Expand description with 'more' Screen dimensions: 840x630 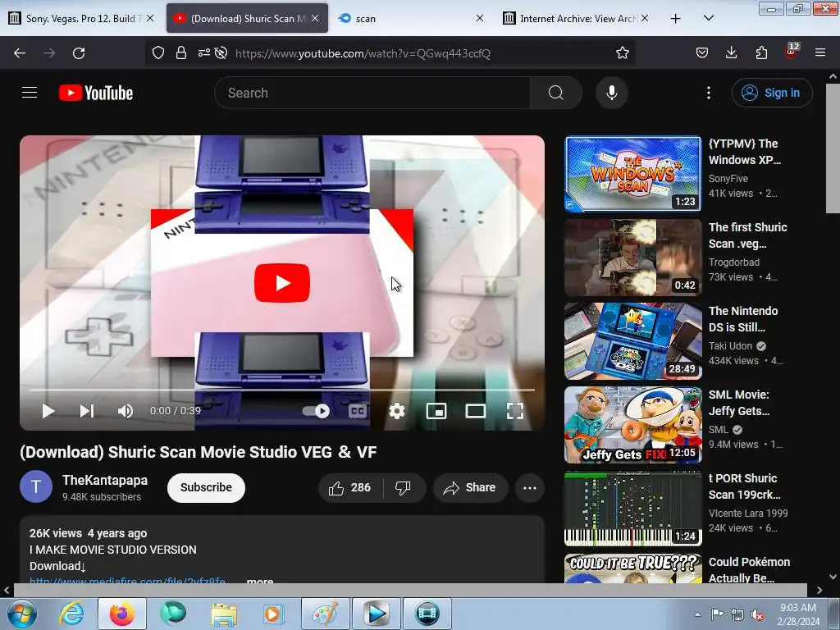pyautogui.click(x=260, y=581)
